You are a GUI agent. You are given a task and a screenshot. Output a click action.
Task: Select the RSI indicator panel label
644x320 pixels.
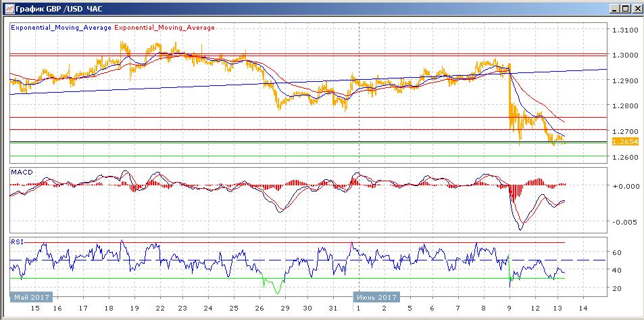(x=18, y=241)
